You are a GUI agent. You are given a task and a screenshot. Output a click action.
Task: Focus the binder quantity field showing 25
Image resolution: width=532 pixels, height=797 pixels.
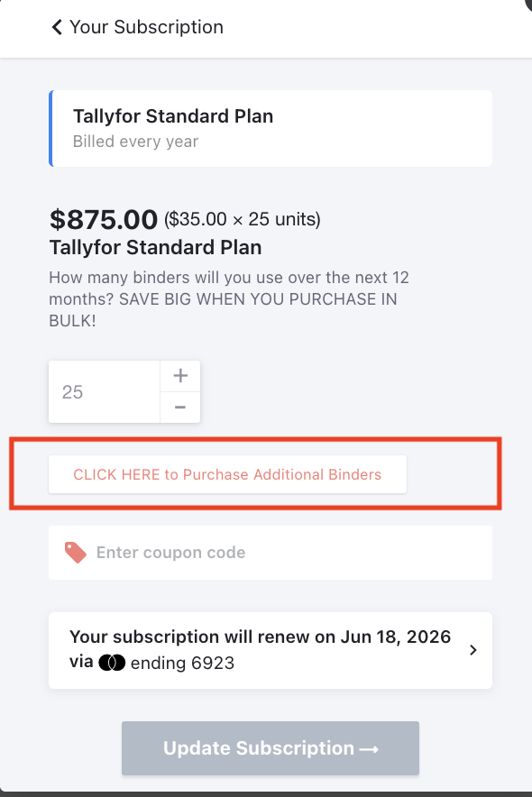pos(105,392)
